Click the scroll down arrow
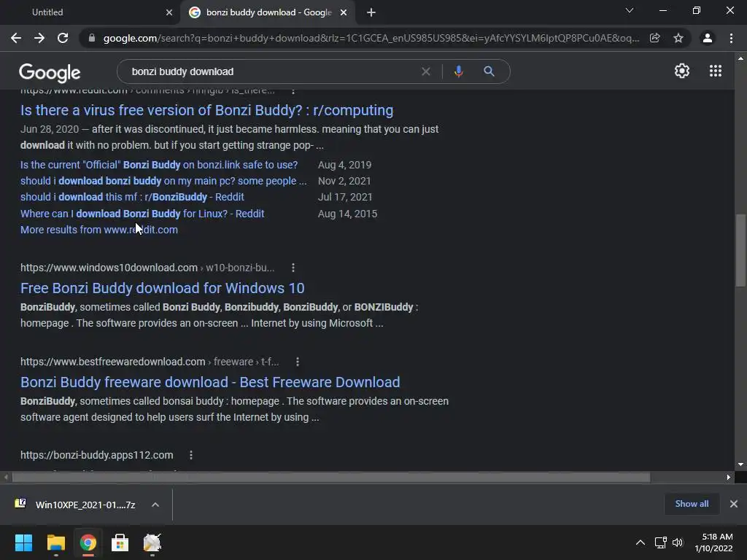747x560 pixels. point(740,464)
